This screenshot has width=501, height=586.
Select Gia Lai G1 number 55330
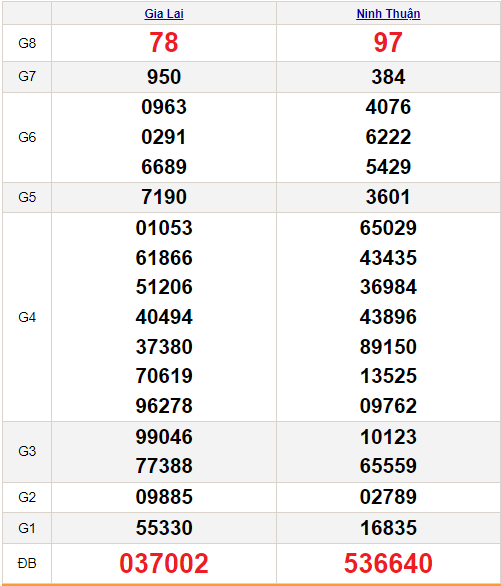[164, 528]
